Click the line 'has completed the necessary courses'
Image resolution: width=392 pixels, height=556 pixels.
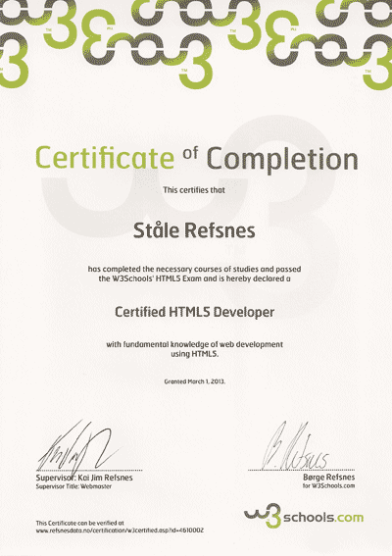(195, 269)
